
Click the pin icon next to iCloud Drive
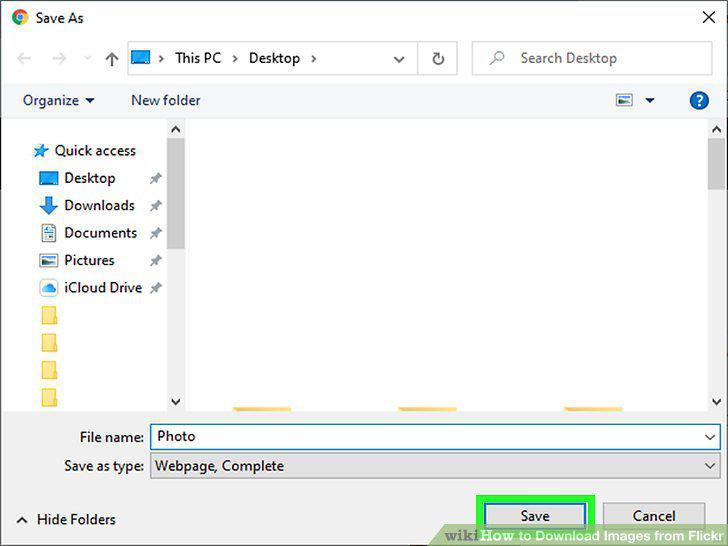tap(156, 288)
